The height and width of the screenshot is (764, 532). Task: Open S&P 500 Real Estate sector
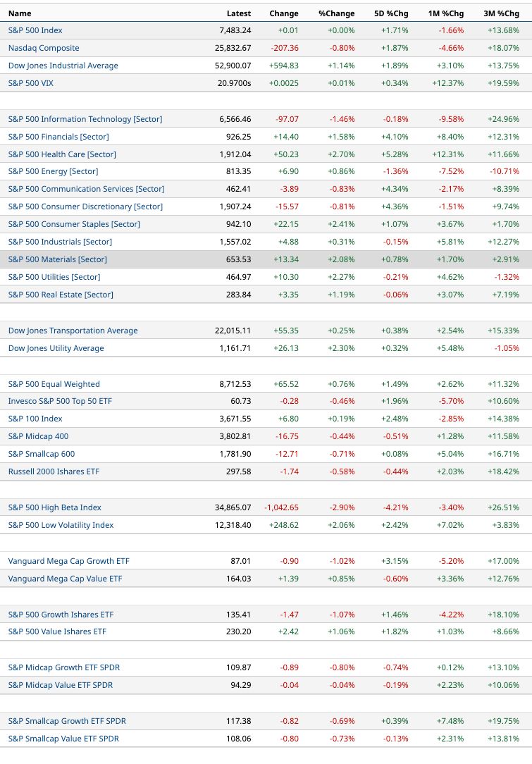click(x=61, y=295)
